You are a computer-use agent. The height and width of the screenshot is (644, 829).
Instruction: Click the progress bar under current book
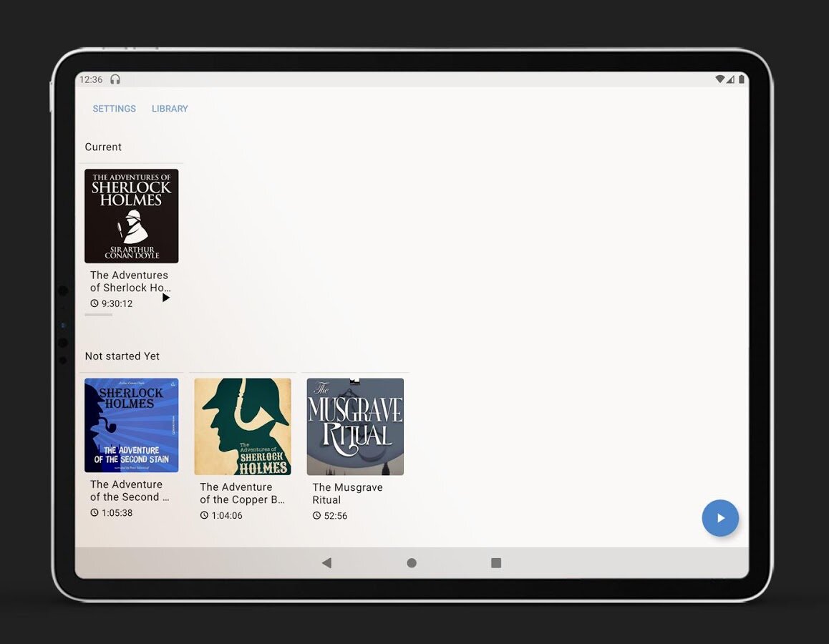[99, 315]
